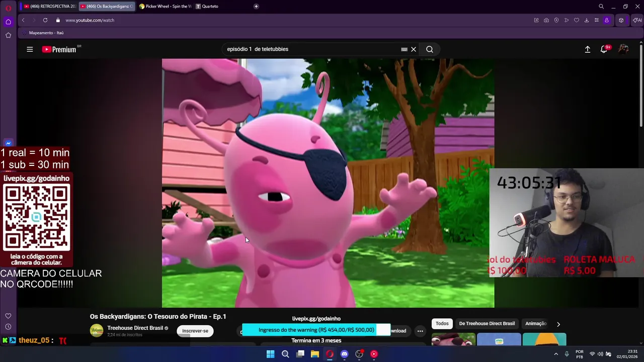The height and width of the screenshot is (362, 644).
Task: Show more filter chips arrow
Action: [x=558, y=324]
